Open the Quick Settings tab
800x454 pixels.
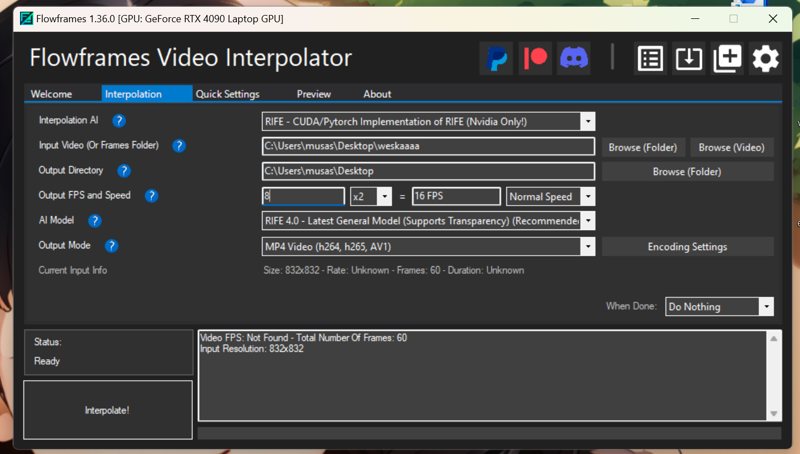click(x=228, y=94)
